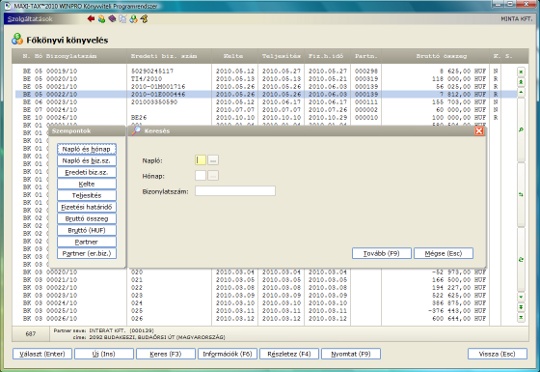Click the green magnifier search button on right
This screenshot has width=540, height=372.
(x=521, y=130)
